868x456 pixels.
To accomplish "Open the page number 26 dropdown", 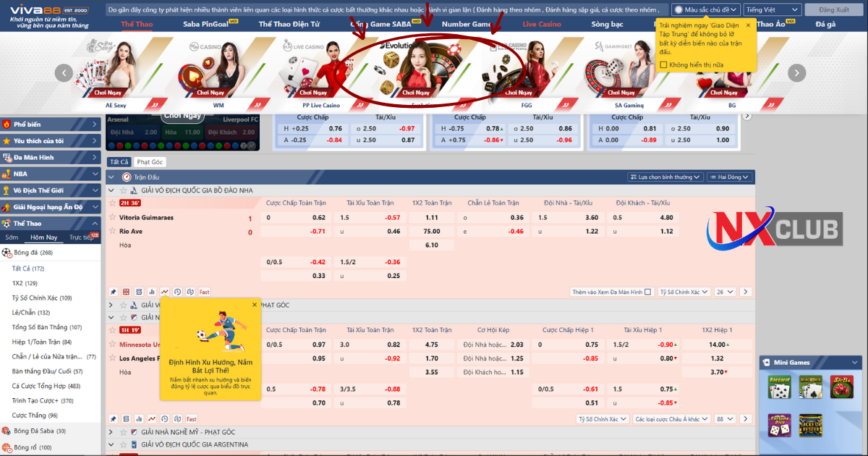I will point(725,292).
